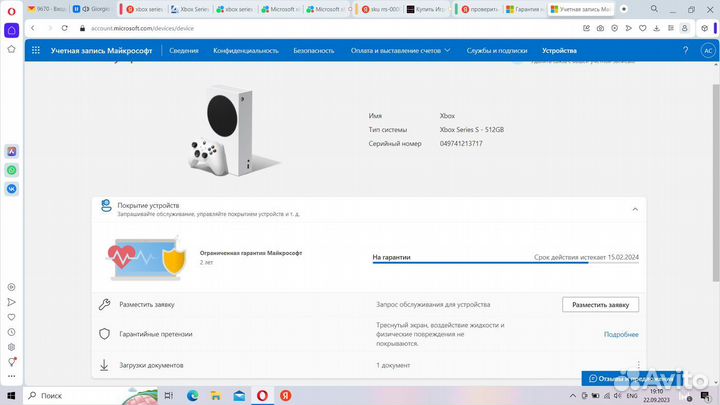Open the lightbulb tips icon in sidebar

click(11, 362)
